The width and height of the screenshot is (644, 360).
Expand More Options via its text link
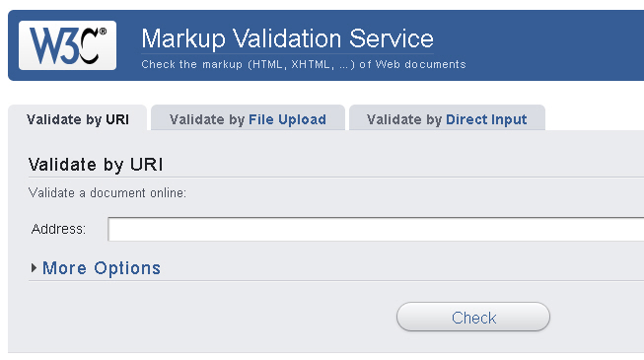coord(102,268)
